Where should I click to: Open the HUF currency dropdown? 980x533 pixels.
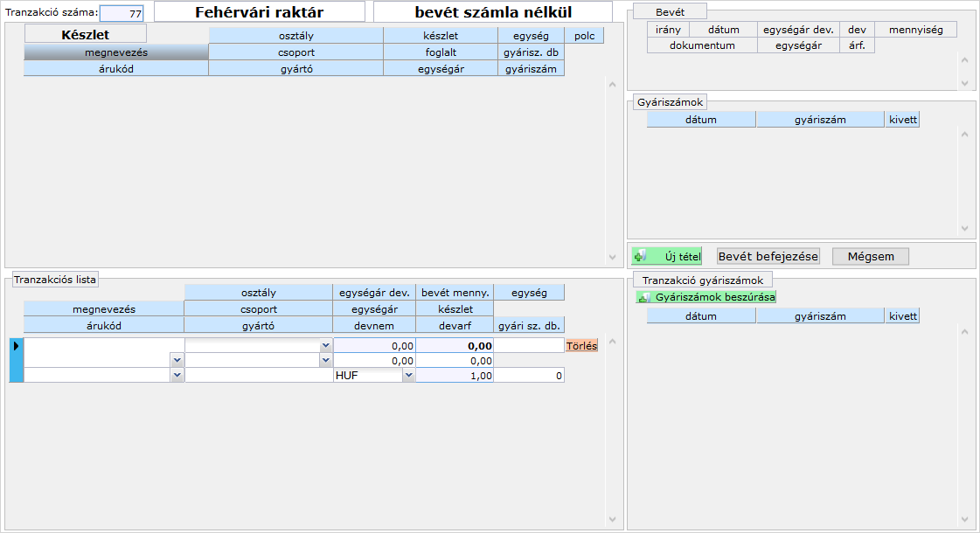click(408, 375)
